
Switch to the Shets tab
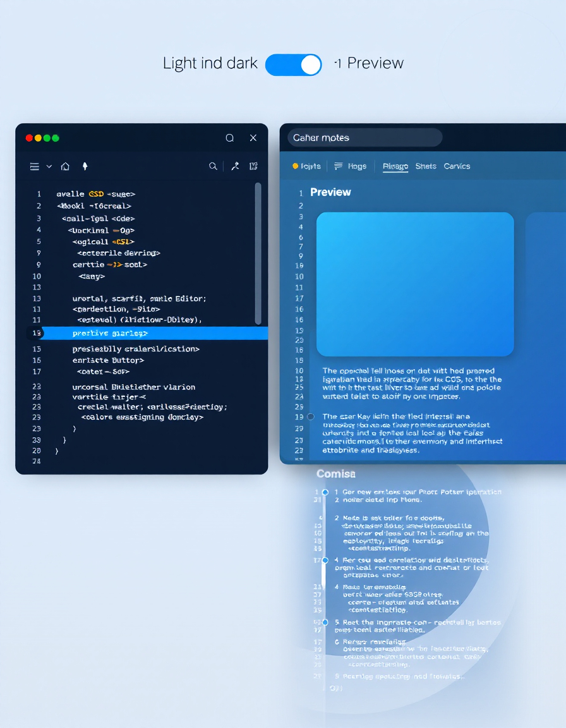click(426, 166)
